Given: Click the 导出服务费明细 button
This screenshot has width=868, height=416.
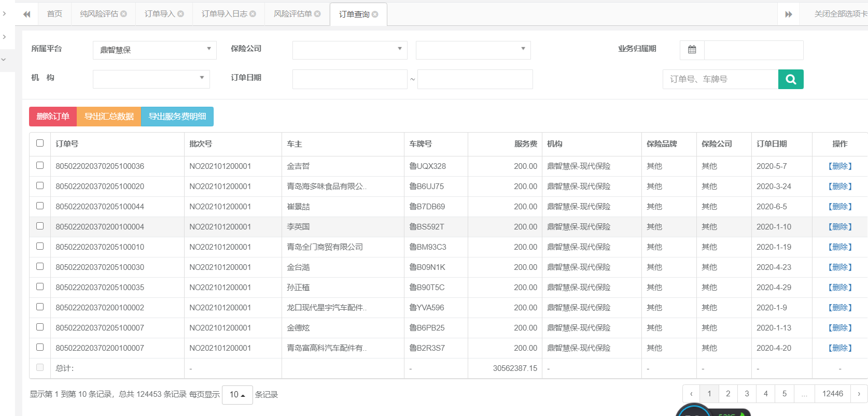Looking at the screenshot, I should [177, 117].
